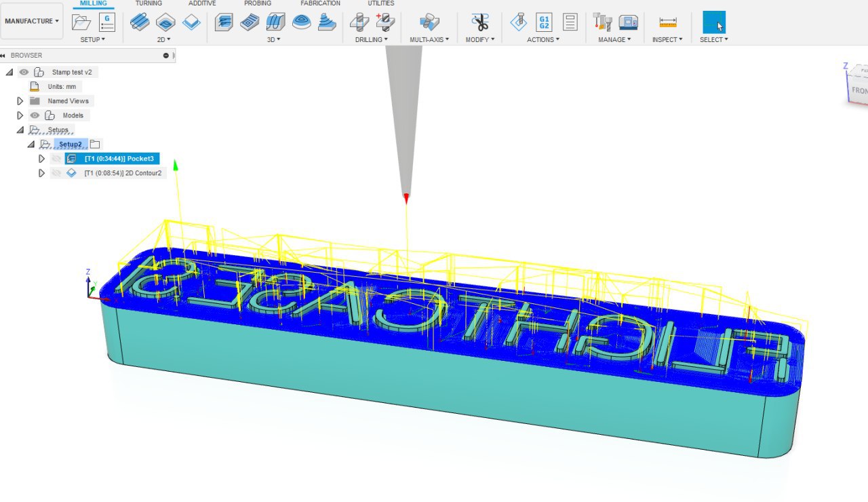Expand the 2D Contour2 operation node
Screen dimensions: 868x502
tap(41, 173)
